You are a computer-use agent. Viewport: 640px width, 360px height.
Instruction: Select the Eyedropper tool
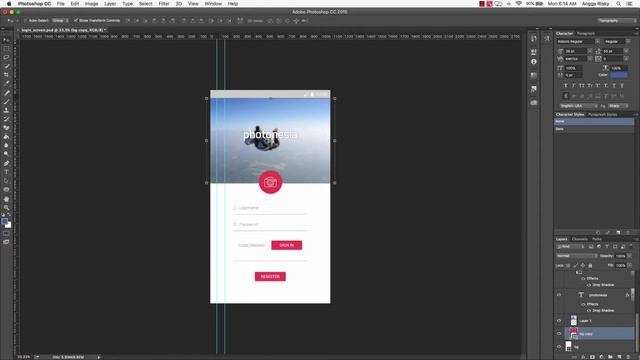tap(6, 84)
